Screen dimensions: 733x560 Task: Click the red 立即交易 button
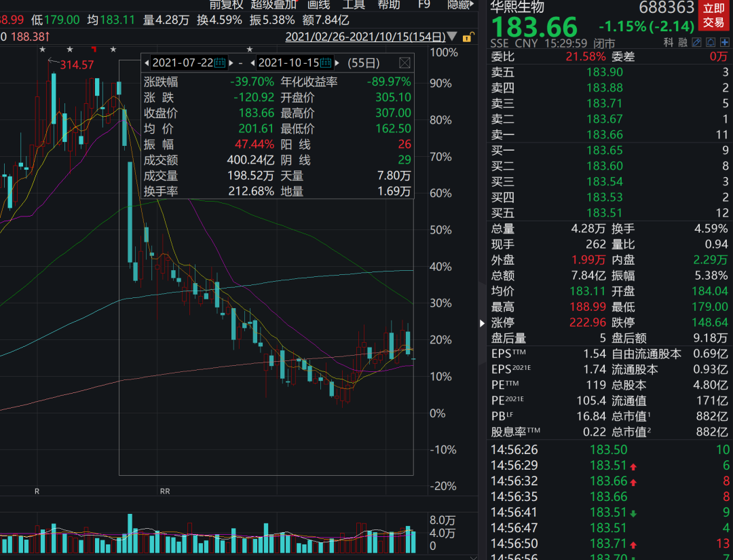click(x=714, y=15)
